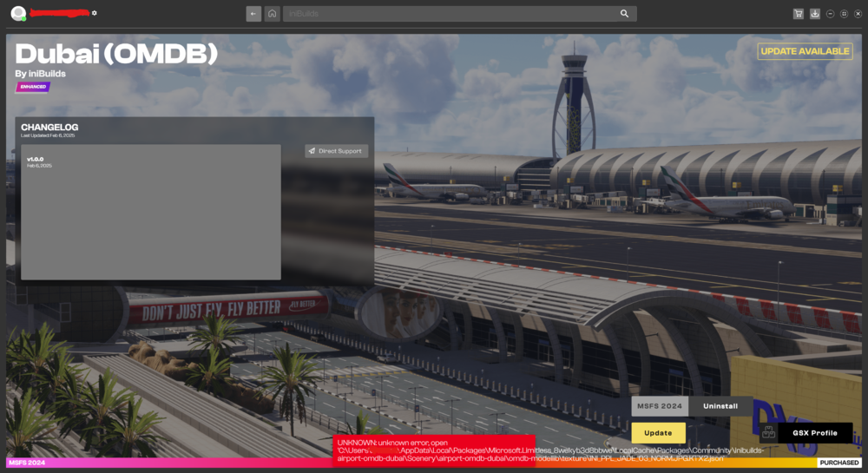The height and width of the screenshot is (473, 868).
Task: Download the GSX Profile
Action: click(x=813, y=432)
